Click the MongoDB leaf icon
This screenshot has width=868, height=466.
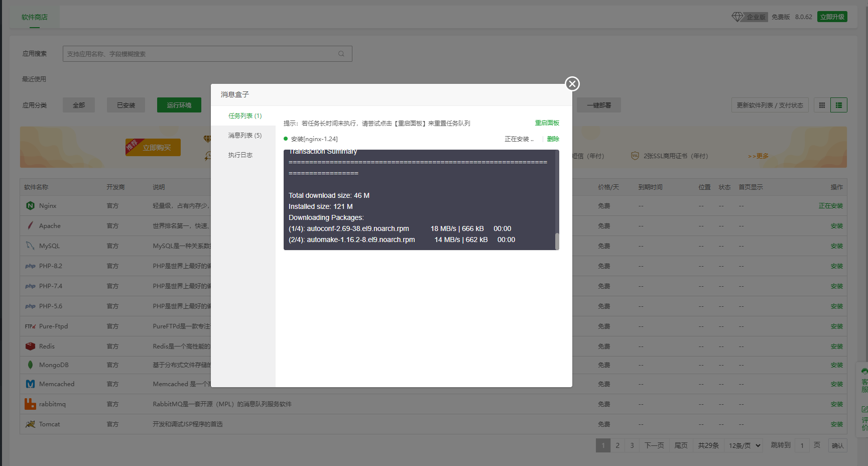coord(30,365)
